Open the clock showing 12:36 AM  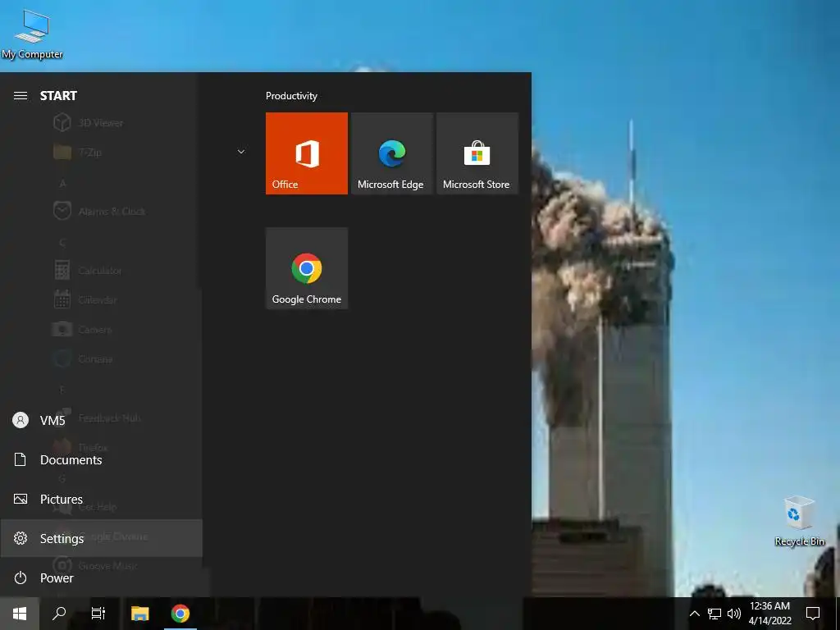coord(769,614)
